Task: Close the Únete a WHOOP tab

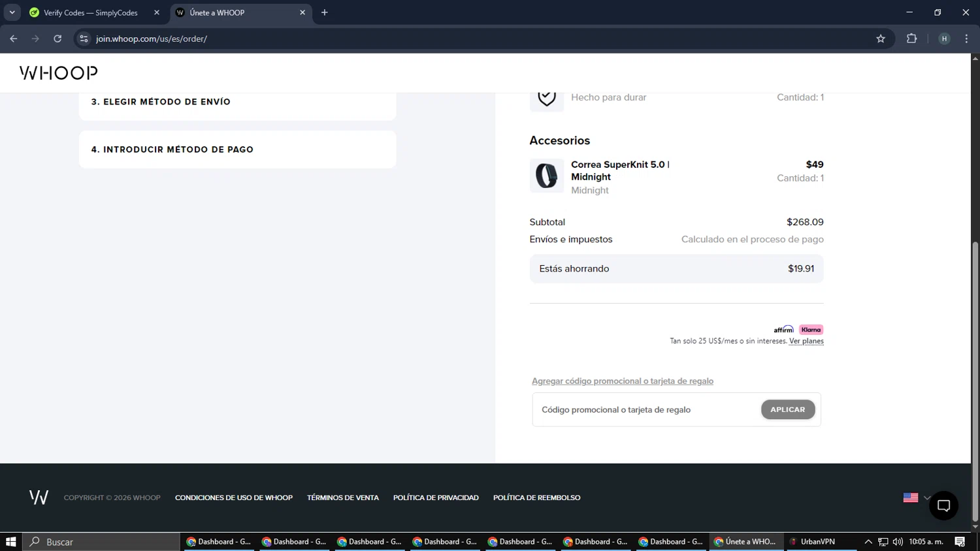Action: pos(302,12)
